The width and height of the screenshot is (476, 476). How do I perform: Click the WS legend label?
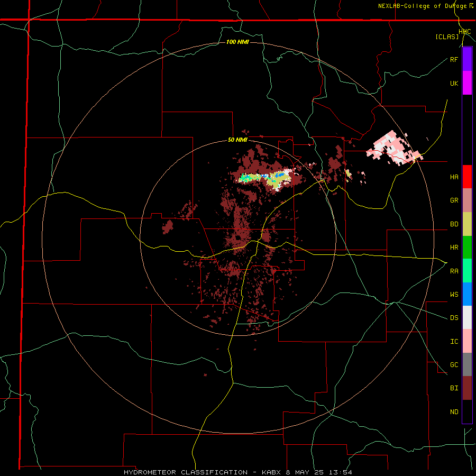454,294
